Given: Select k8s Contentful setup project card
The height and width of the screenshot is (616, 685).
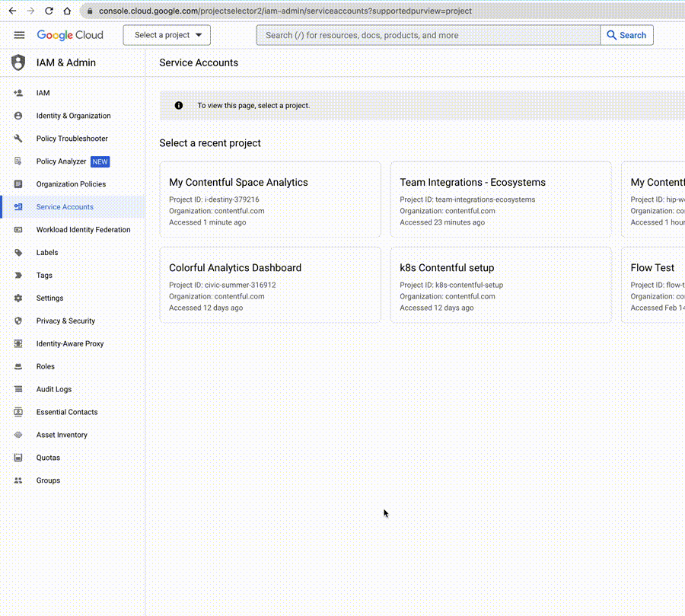Looking at the screenshot, I should coord(501,285).
